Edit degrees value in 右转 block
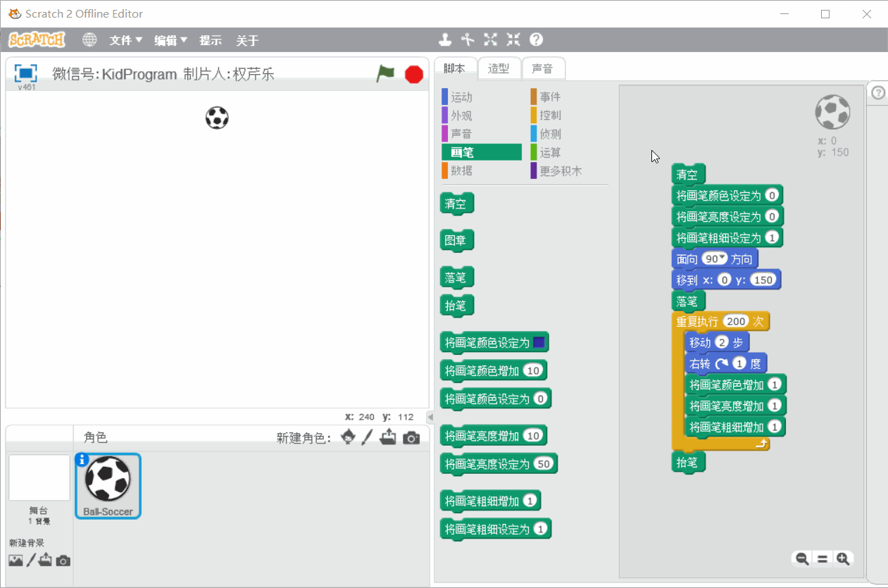Image resolution: width=888 pixels, height=588 pixels. click(739, 363)
